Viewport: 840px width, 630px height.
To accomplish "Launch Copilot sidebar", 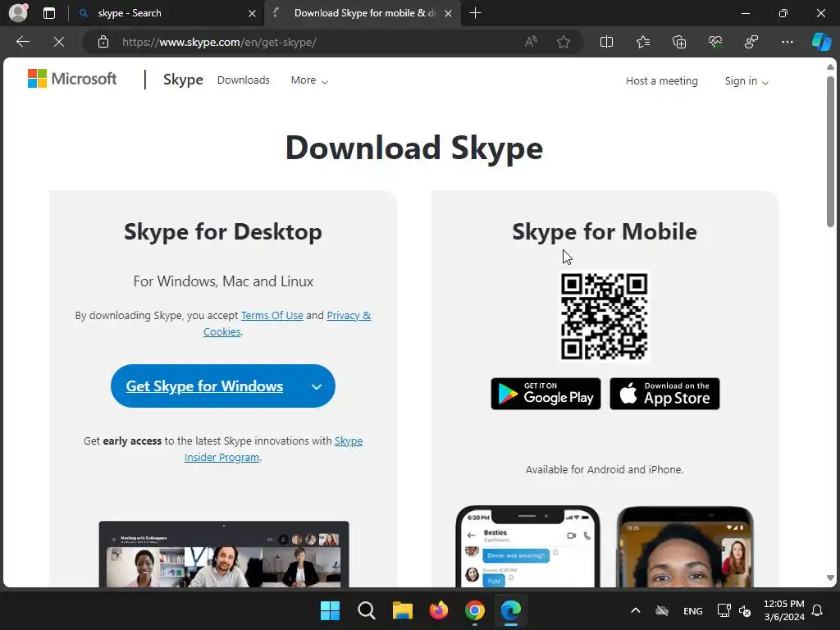I will (x=822, y=42).
